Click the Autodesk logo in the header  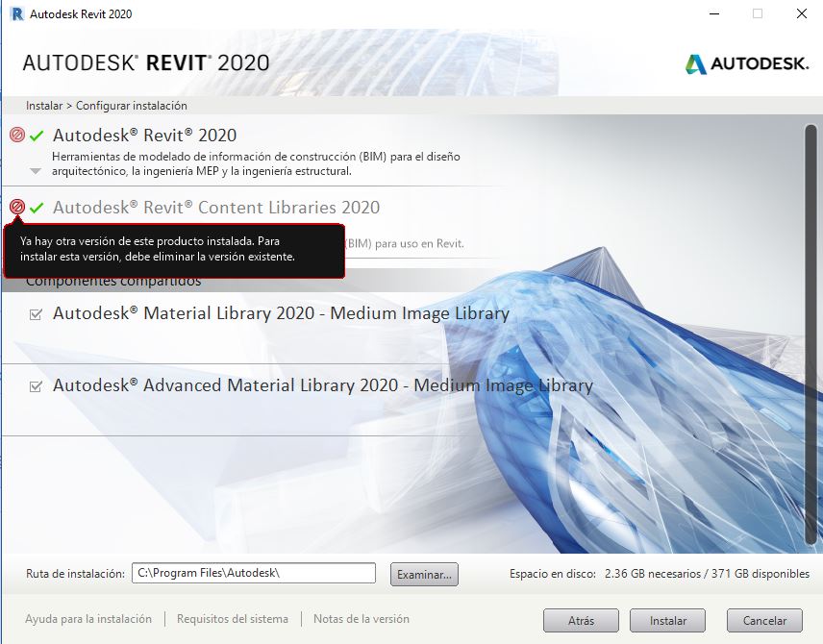[746, 64]
